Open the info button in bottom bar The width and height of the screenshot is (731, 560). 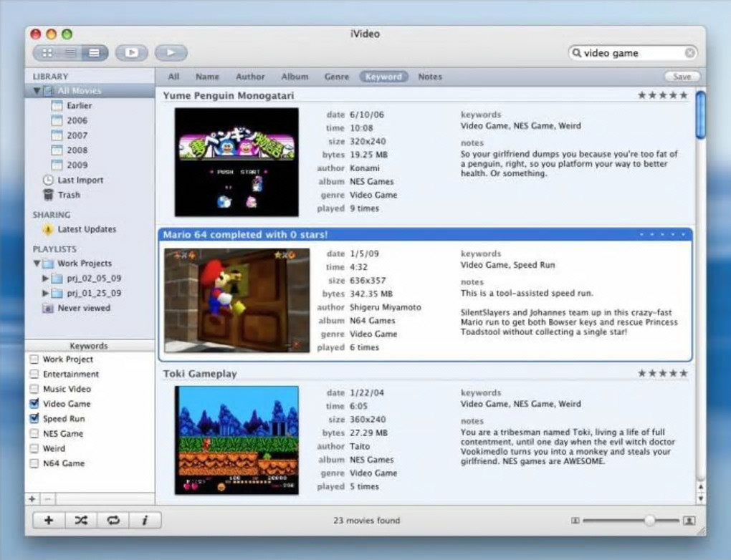click(x=145, y=521)
